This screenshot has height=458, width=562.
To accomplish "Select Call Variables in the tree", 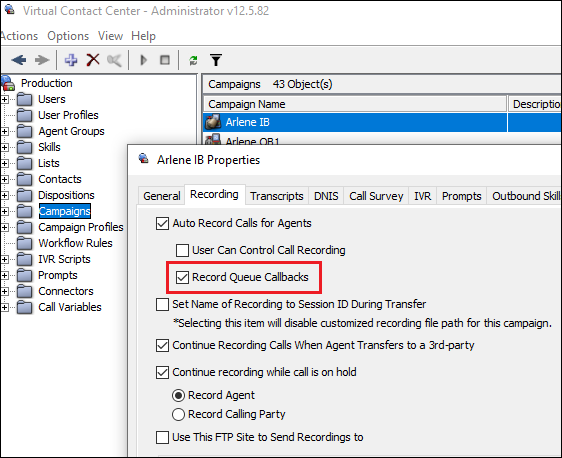I will tap(70, 307).
